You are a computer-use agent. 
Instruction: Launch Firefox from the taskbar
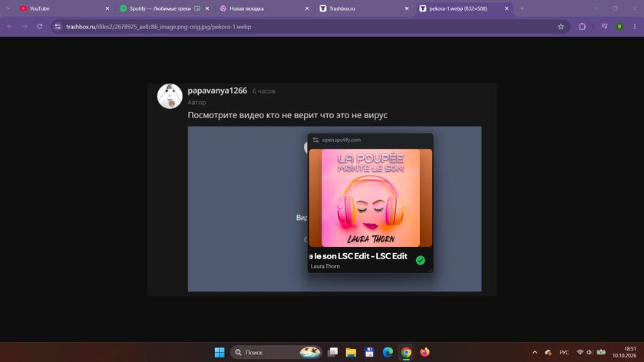[424, 352]
